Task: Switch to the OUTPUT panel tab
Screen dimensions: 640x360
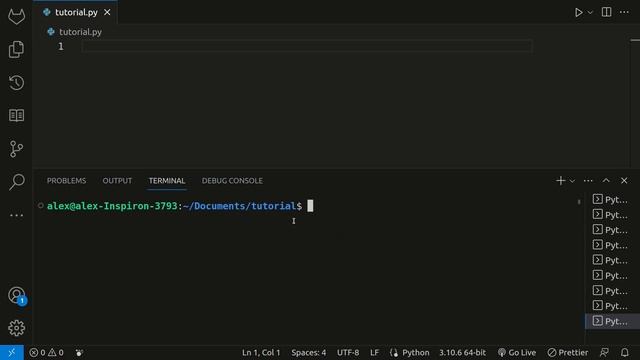Action: tap(117, 180)
